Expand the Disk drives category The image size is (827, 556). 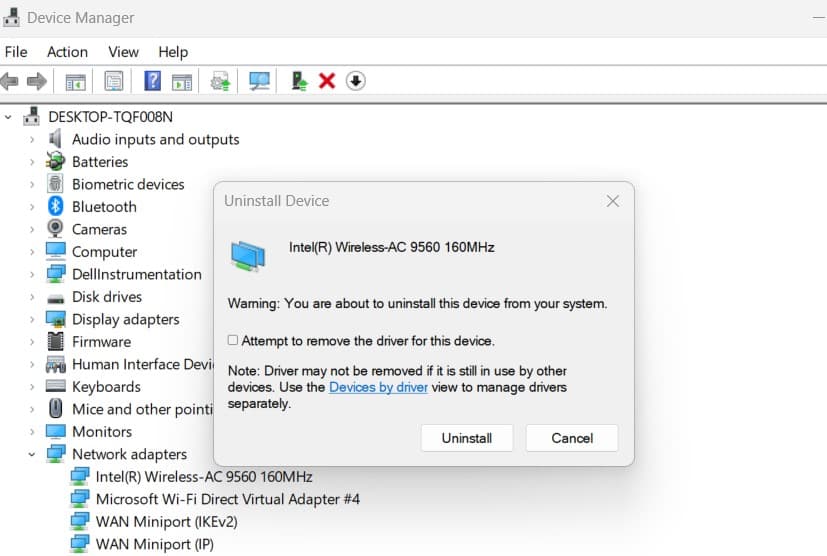coord(32,297)
